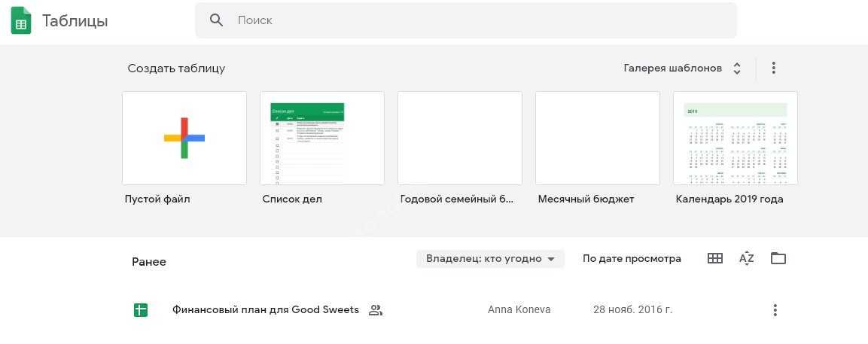Click the Ранее section heading

(x=149, y=262)
